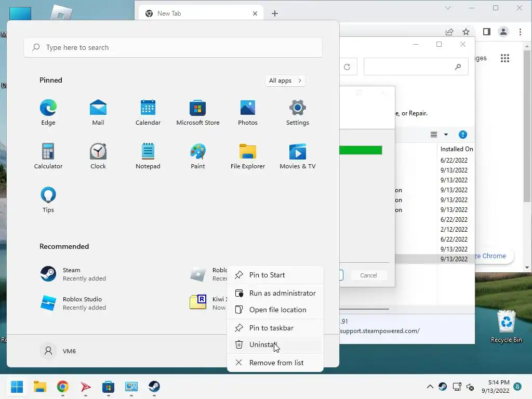532x399 pixels.
Task: Click the Control Panel search field
Action: 416,67
